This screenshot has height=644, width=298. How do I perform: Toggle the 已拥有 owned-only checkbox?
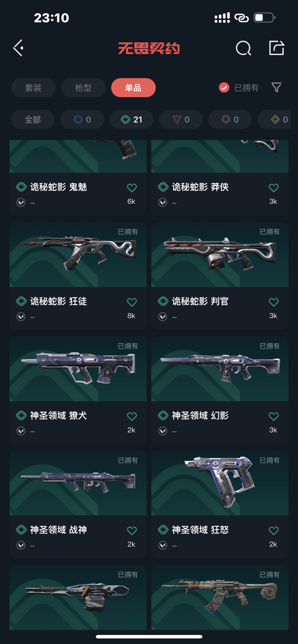coord(224,87)
